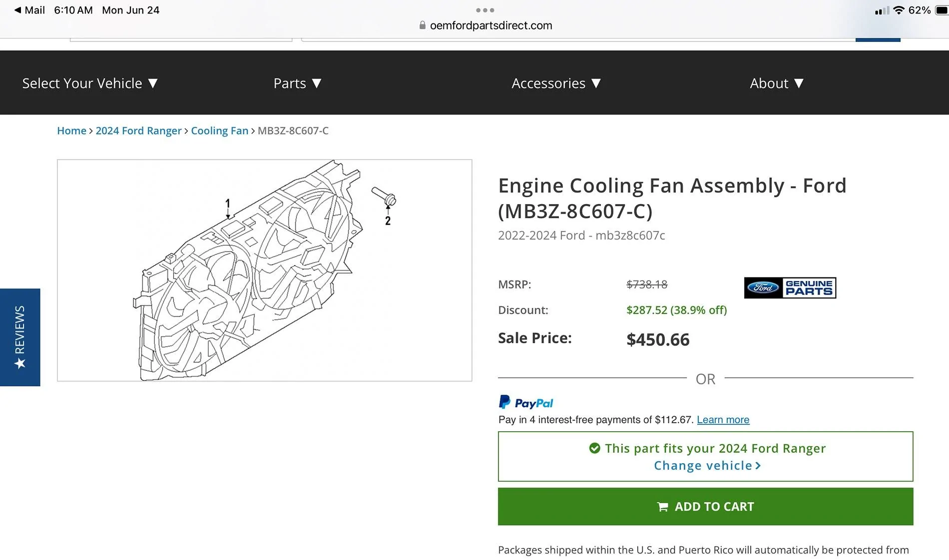
Task: Open 2024 Ford Ranger breadcrumb
Action: [138, 131]
